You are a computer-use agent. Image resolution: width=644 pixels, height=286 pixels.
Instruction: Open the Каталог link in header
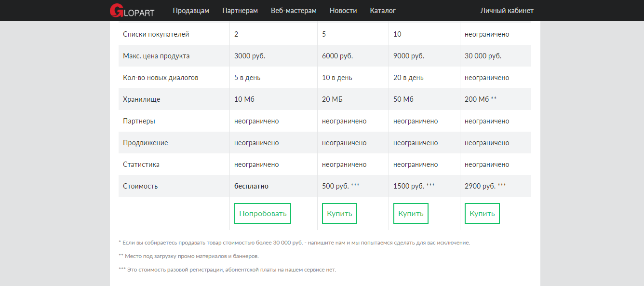383,11
